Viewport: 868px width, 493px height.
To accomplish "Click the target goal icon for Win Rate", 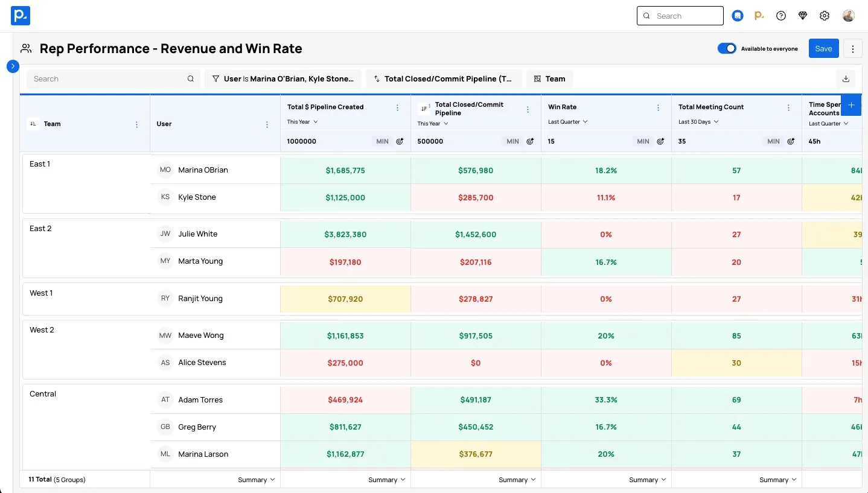I will [x=660, y=141].
